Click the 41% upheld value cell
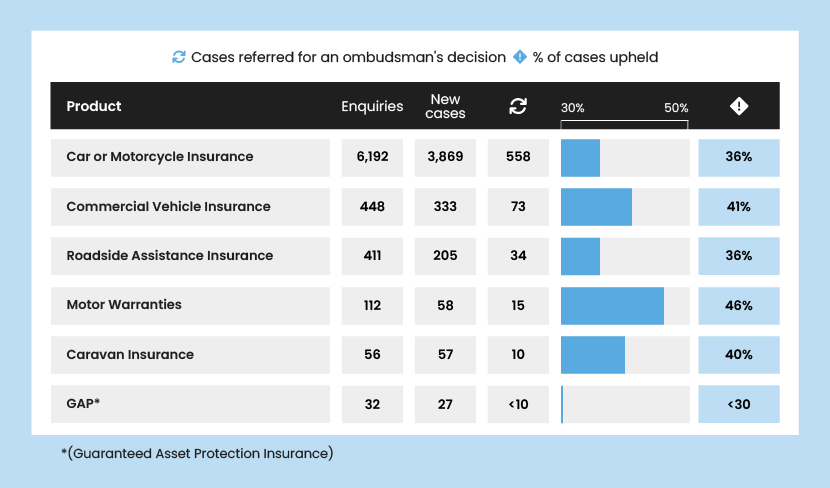This screenshot has width=830, height=488. [x=739, y=207]
